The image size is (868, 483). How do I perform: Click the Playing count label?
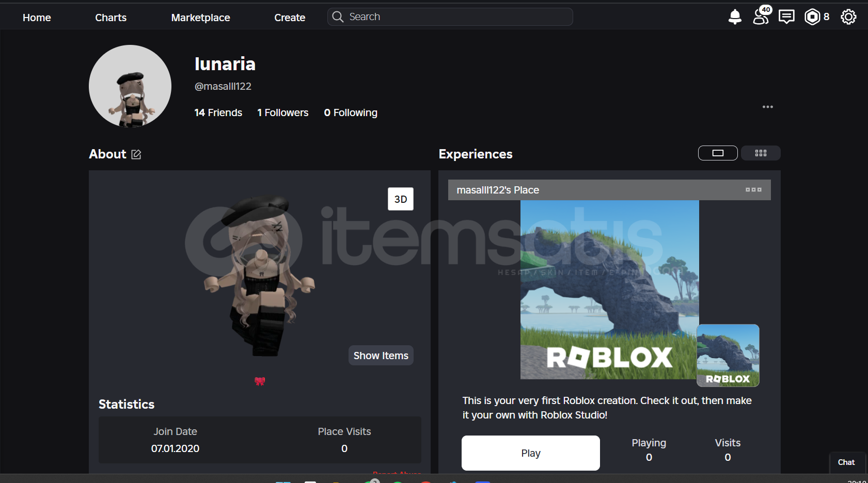[649, 443]
